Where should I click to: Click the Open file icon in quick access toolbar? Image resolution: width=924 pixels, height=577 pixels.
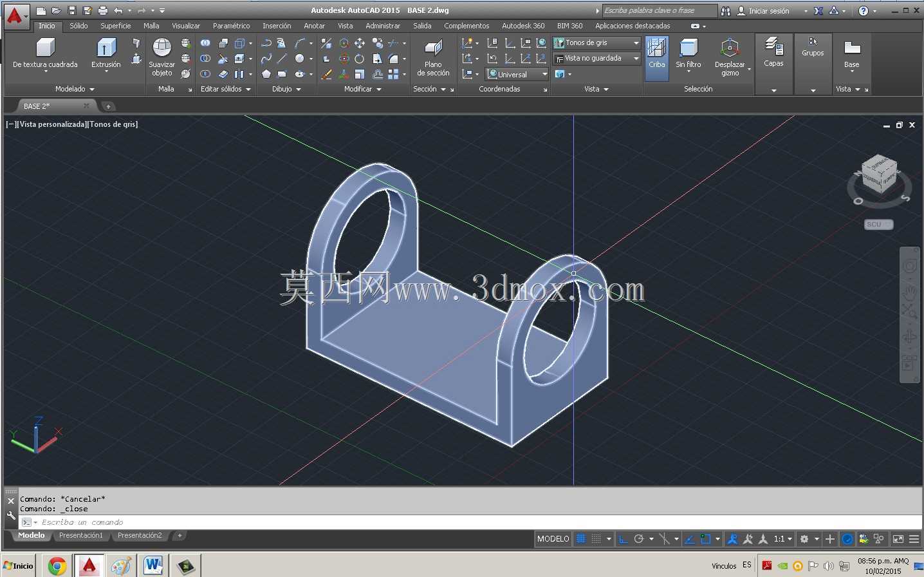pyautogui.click(x=56, y=10)
